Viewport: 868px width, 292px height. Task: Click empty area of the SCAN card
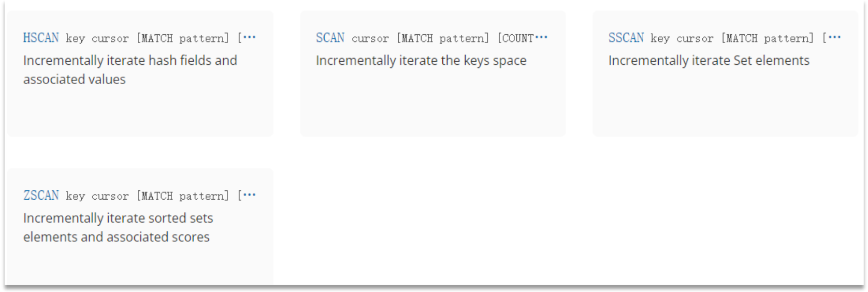click(x=432, y=104)
